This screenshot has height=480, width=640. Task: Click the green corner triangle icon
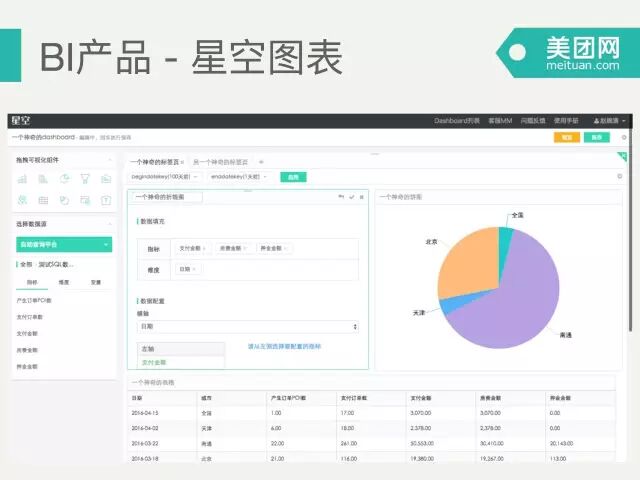pos(622,156)
